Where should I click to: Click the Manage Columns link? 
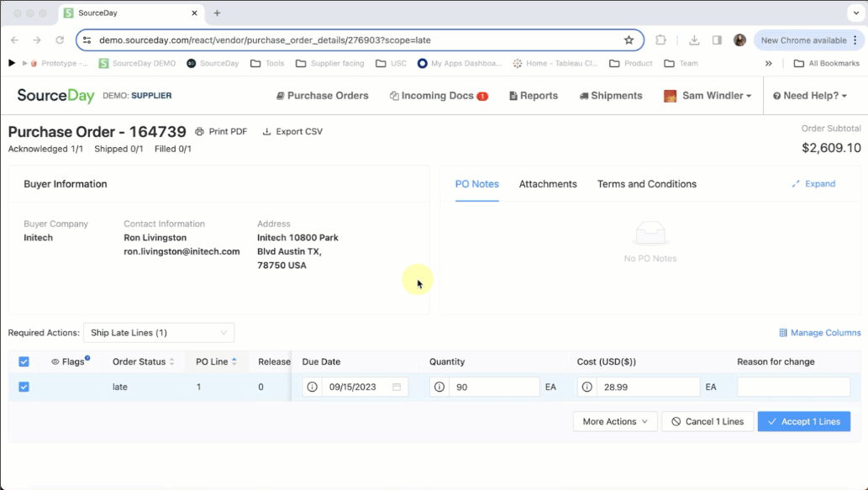pyautogui.click(x=820, y=333)
